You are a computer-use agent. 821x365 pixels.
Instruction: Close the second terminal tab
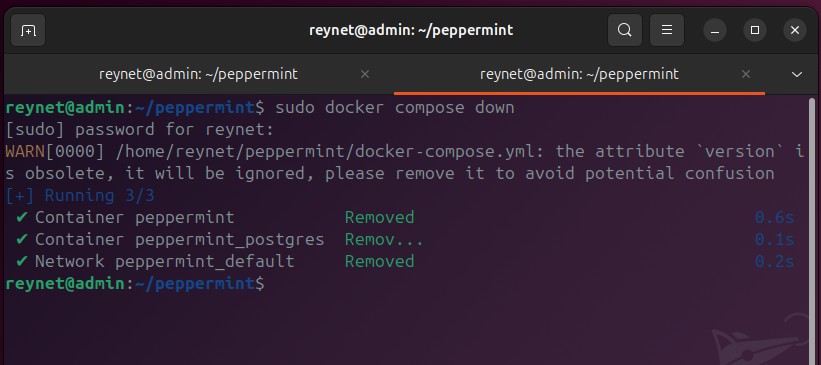pos(746,74)
